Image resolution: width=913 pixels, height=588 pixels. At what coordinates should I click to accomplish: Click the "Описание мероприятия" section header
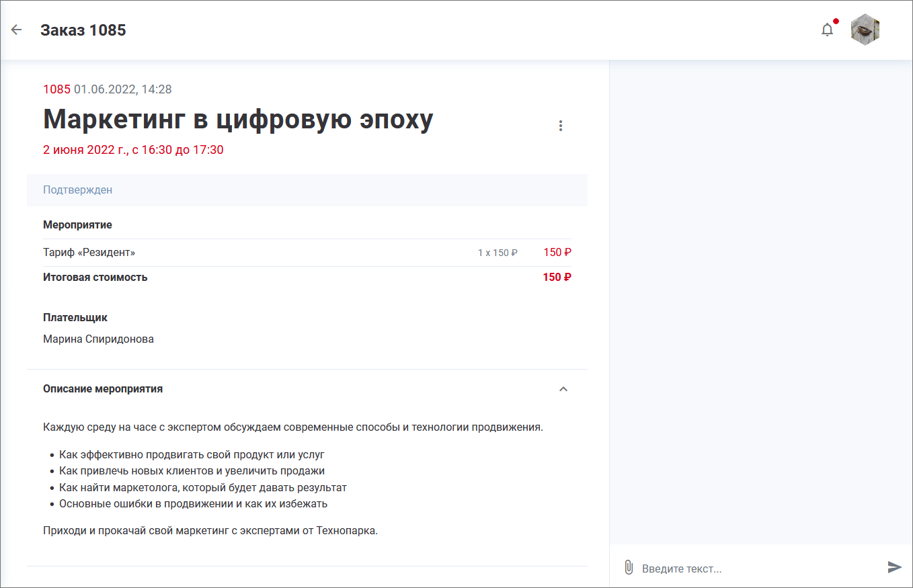tap(103, 389)
